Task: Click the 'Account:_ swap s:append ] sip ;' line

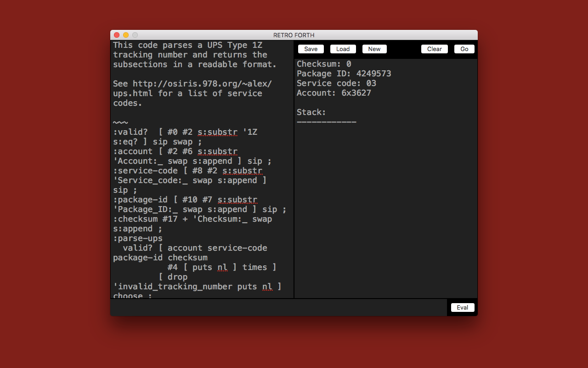Action: tap(192, 161)
